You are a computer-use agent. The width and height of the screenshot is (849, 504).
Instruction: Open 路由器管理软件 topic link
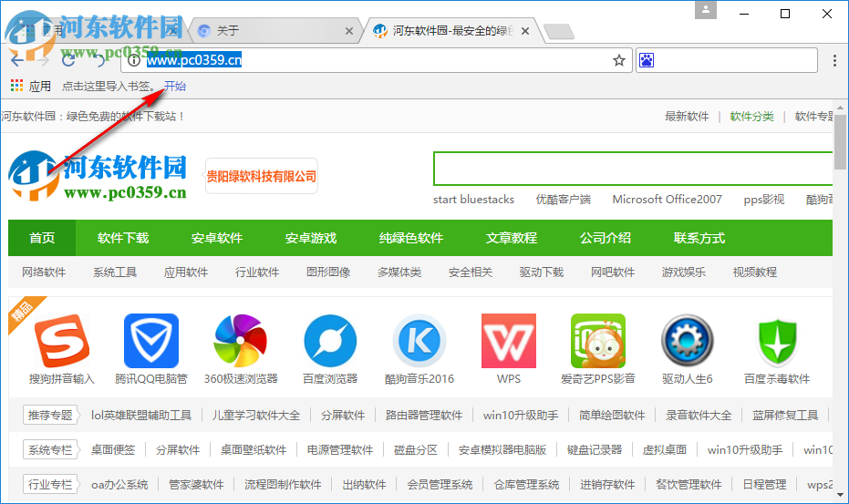pyautogui.click(x=424, y=416)
